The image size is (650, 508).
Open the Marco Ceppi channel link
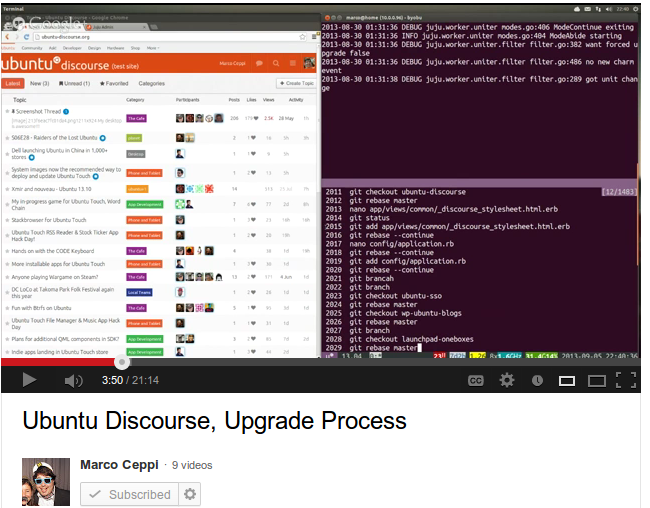coord(119,464)
